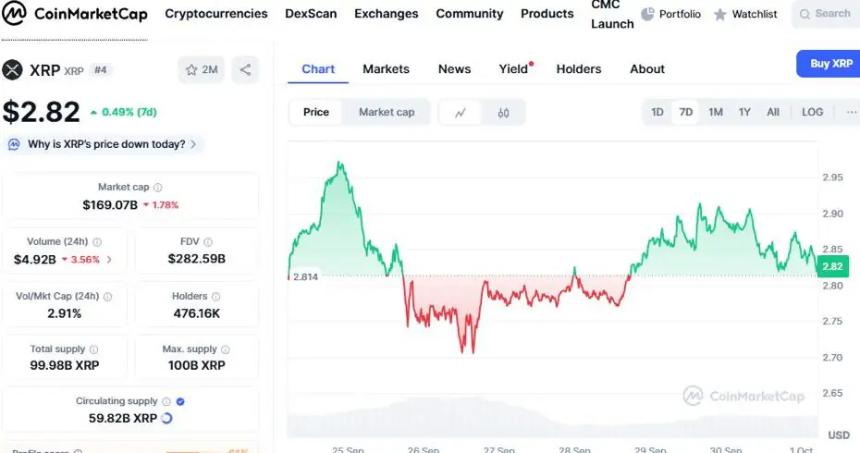Open Portfolio via the pie chart icon
The width and height of the screenshot is (860, 453).
click(648, 14)
